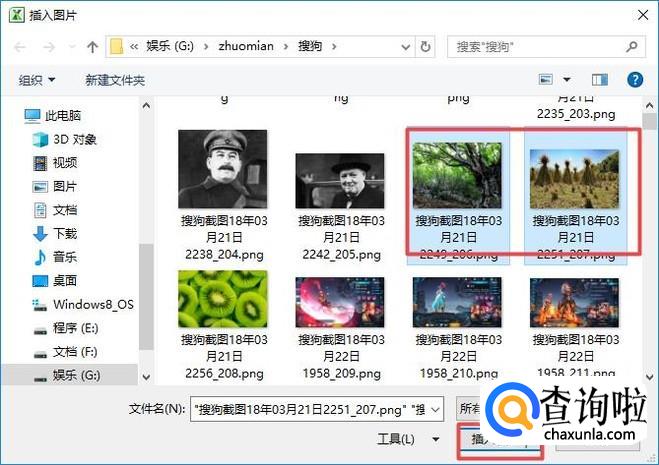Open help with the question mark icon
Screen dimensions: 659x465
(635, 79)
